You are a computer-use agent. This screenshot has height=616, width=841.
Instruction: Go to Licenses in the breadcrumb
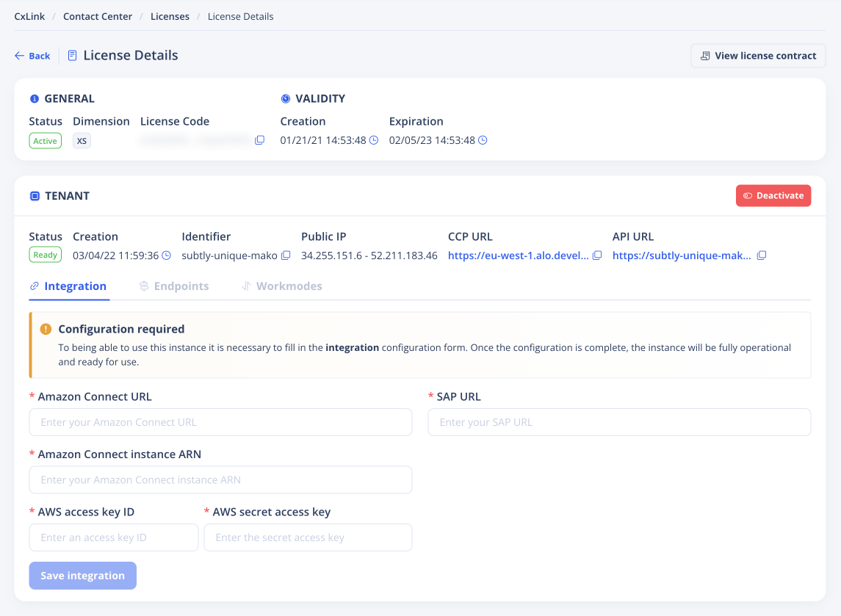pyautogui.click(x=170, y=16)
